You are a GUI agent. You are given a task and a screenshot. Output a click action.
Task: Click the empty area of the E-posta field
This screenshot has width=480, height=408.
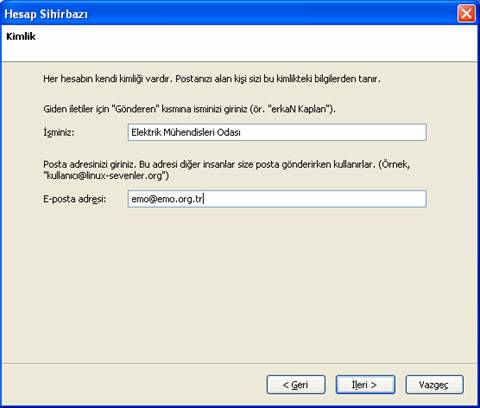tap(315, 199)
